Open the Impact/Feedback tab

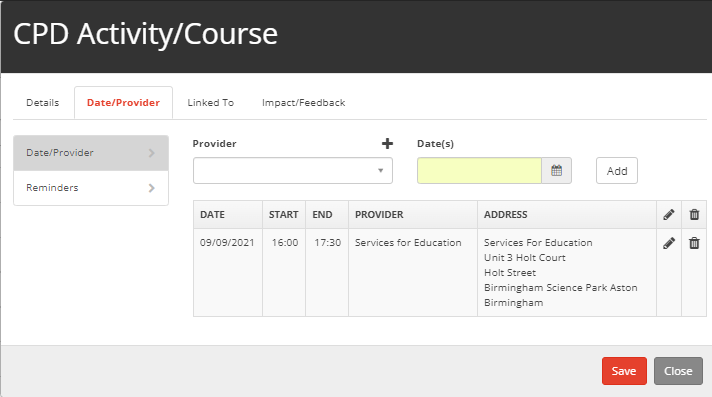point(303,103)
